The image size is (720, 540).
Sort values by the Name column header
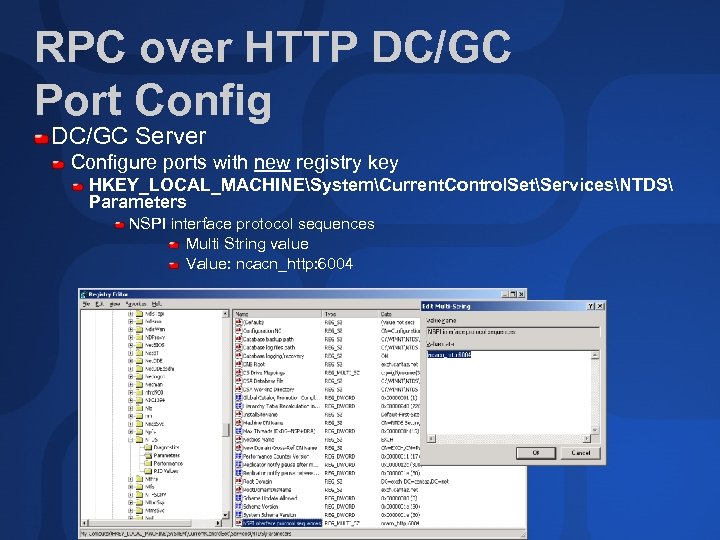[277, 314]
